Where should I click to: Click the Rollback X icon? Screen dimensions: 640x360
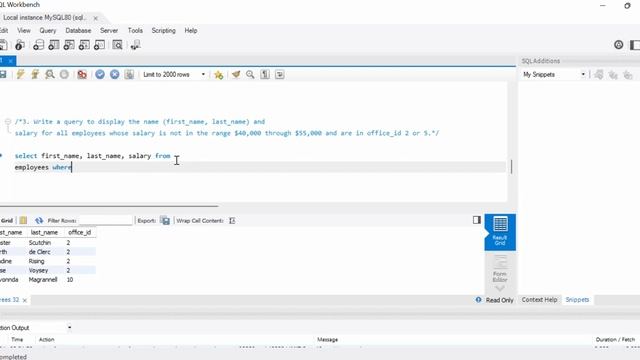pos(115,74)
